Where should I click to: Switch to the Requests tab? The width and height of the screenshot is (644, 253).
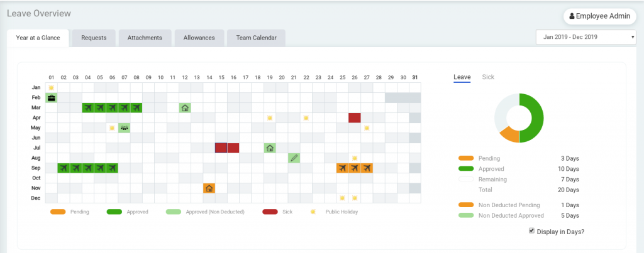94,38
